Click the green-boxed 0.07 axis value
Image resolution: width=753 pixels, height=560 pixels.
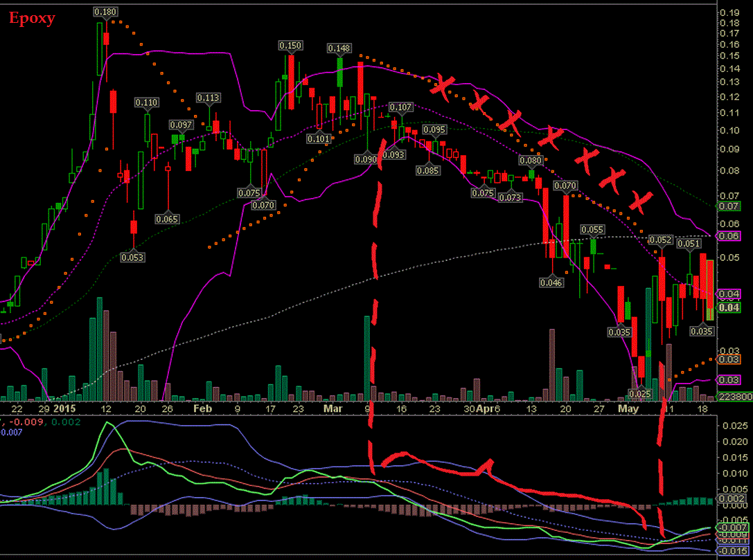(x=729, y=206)
